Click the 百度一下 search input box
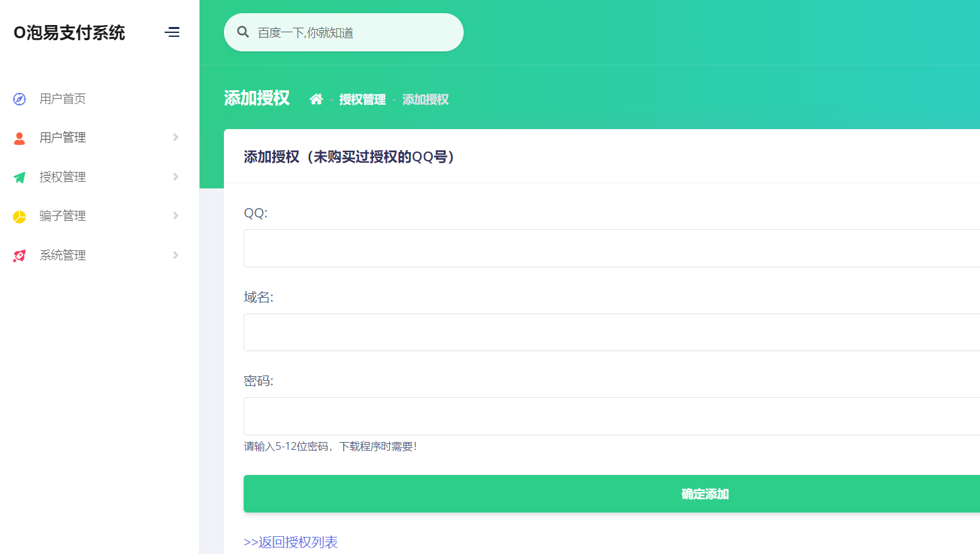980x554 pixels. coord(342,32)
